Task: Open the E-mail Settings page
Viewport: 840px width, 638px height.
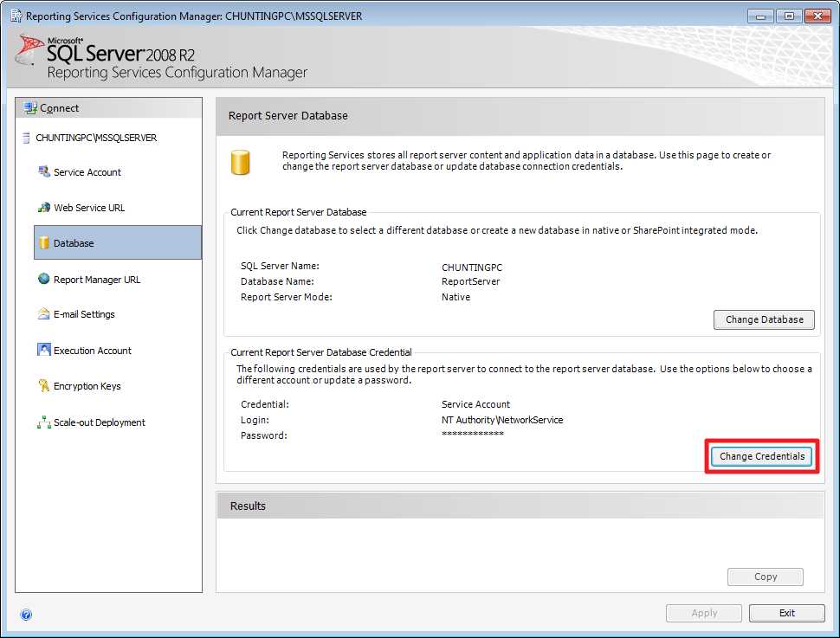Action: [x=84, y=314]
